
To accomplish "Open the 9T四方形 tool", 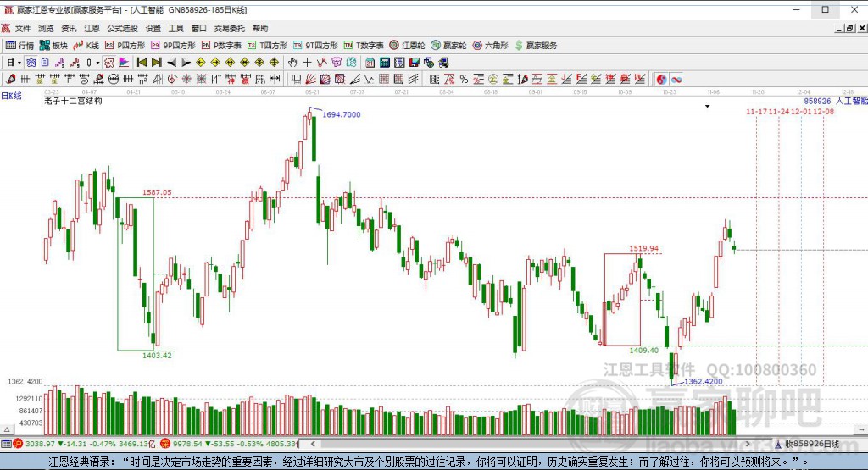I will pos(315,46).
